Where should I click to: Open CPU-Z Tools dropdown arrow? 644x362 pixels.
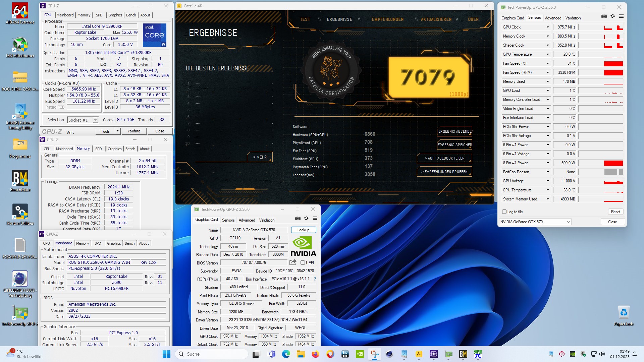tap(117, 131)
